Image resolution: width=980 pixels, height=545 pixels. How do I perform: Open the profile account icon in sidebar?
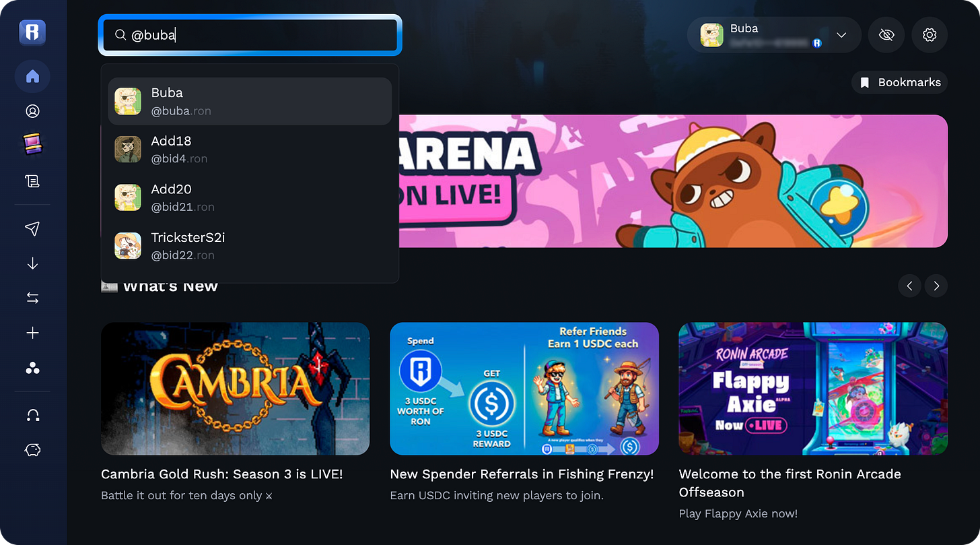[x=32, y=111]
